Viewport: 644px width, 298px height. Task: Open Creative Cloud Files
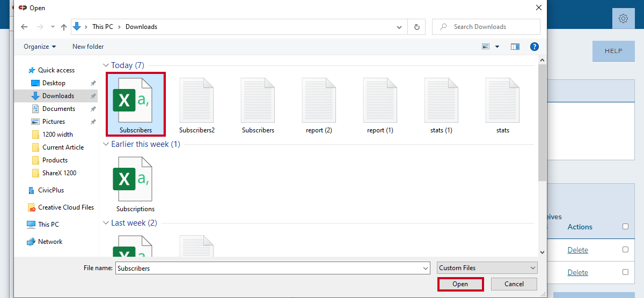(x=65, y=207)
